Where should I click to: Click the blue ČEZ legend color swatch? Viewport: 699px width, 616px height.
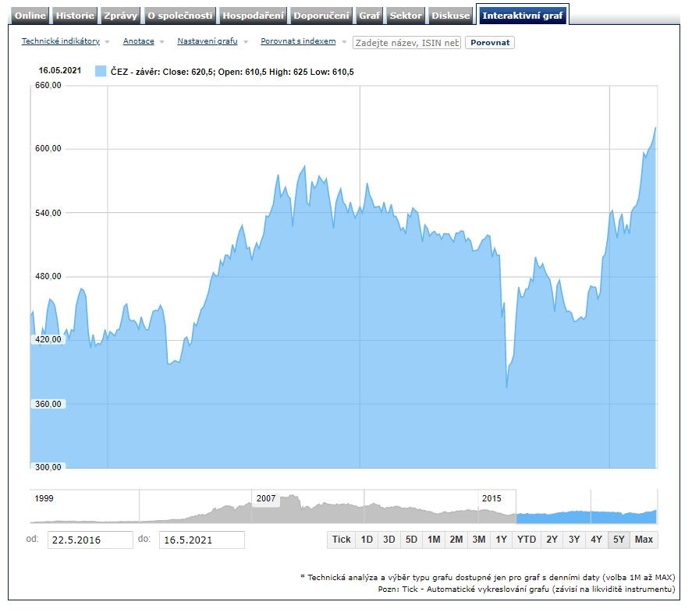(100, 72)
